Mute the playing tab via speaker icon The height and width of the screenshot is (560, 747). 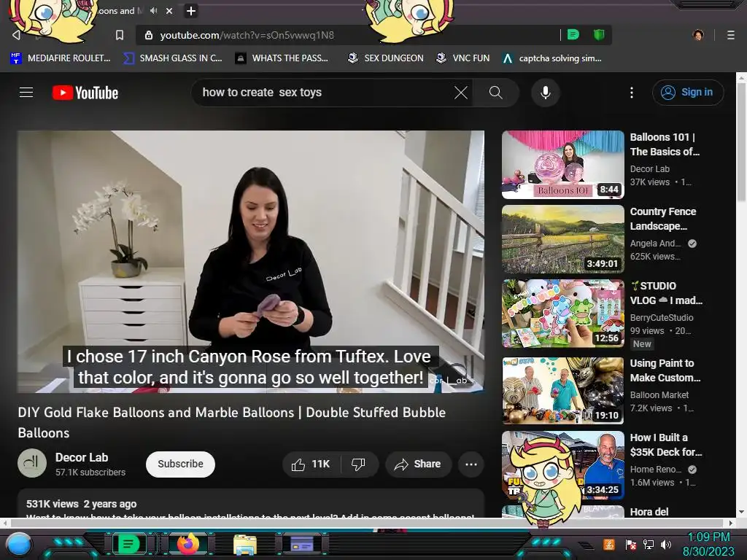pos(153,10)
